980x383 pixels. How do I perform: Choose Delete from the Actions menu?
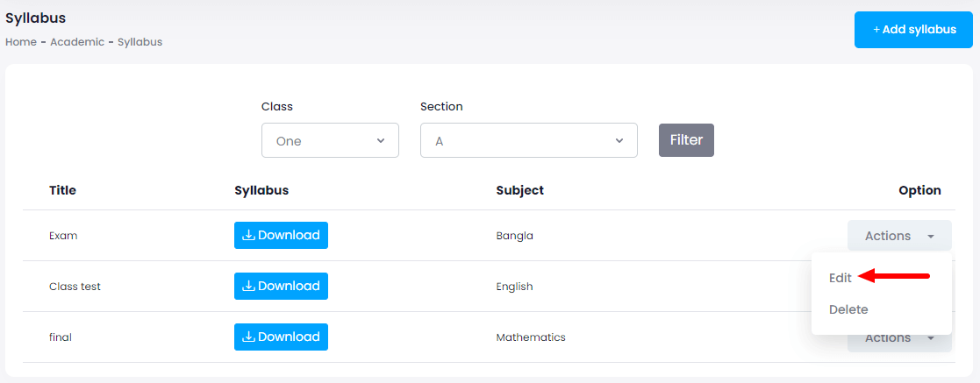[848, 309]
